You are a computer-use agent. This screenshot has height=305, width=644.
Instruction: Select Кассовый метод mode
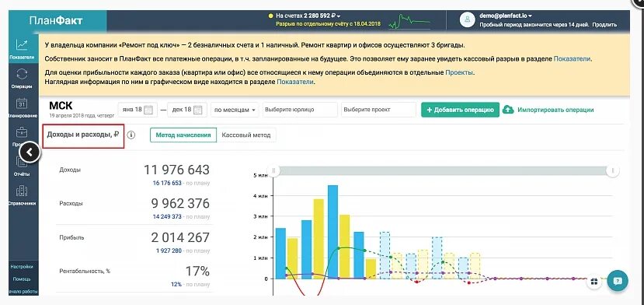[246, 135]
